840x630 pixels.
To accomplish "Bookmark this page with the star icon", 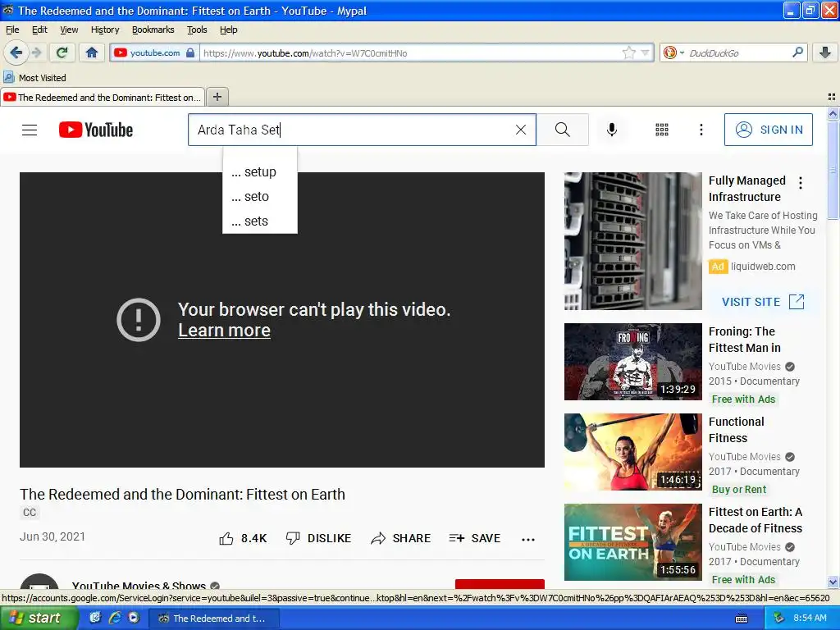I will click(x=629, y=53).
